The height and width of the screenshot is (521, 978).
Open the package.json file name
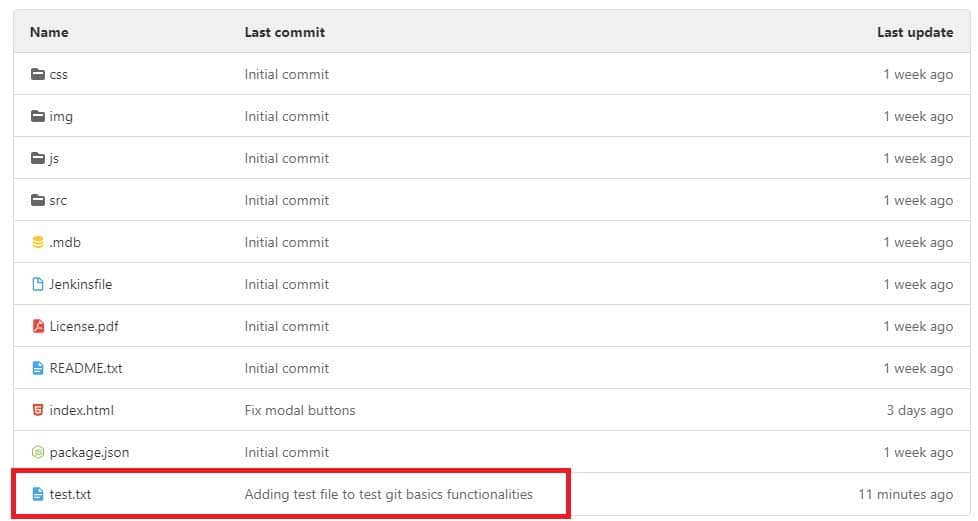pos(89,452)
